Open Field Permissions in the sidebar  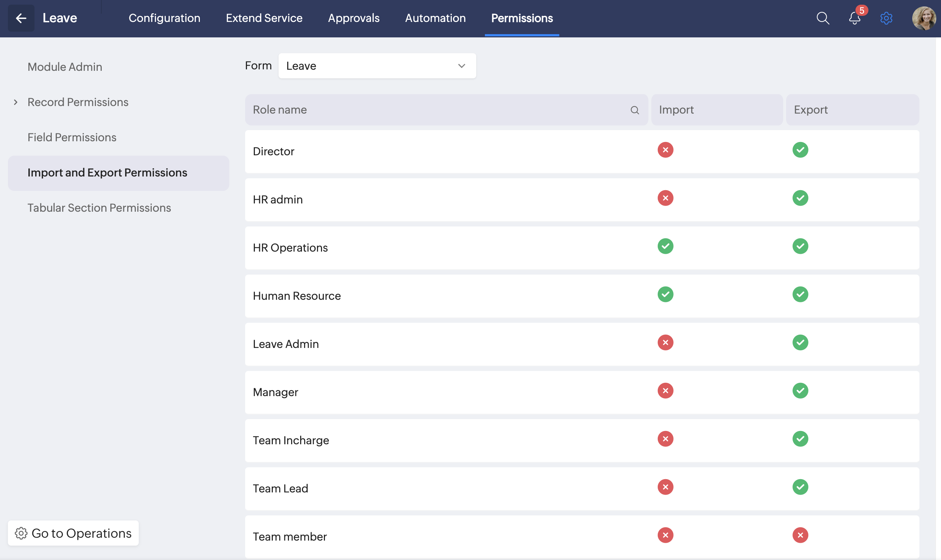pos(72,137)
